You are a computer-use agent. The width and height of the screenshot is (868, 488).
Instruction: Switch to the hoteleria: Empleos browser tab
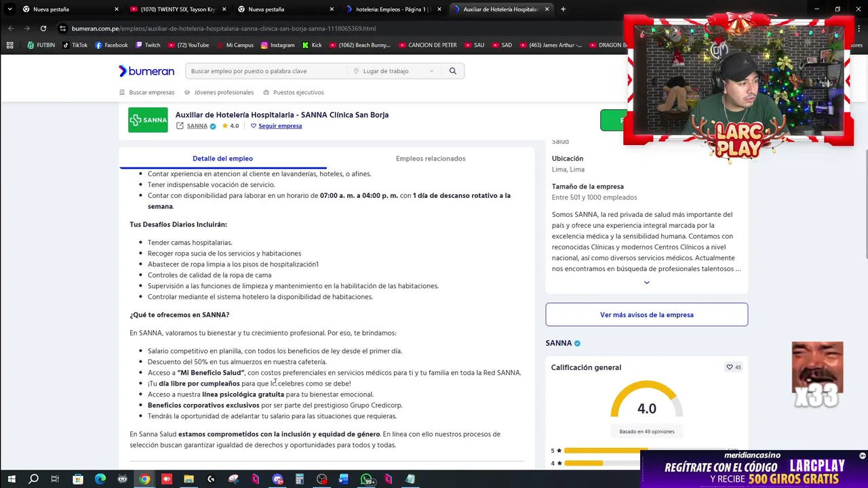pyautogui.click(x=393, y=9)
